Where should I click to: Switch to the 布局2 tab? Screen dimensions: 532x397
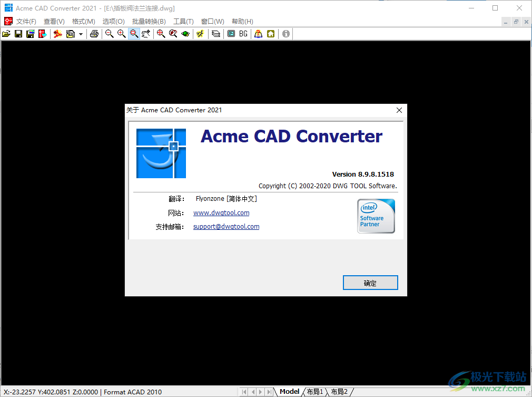tap(339, 392)
